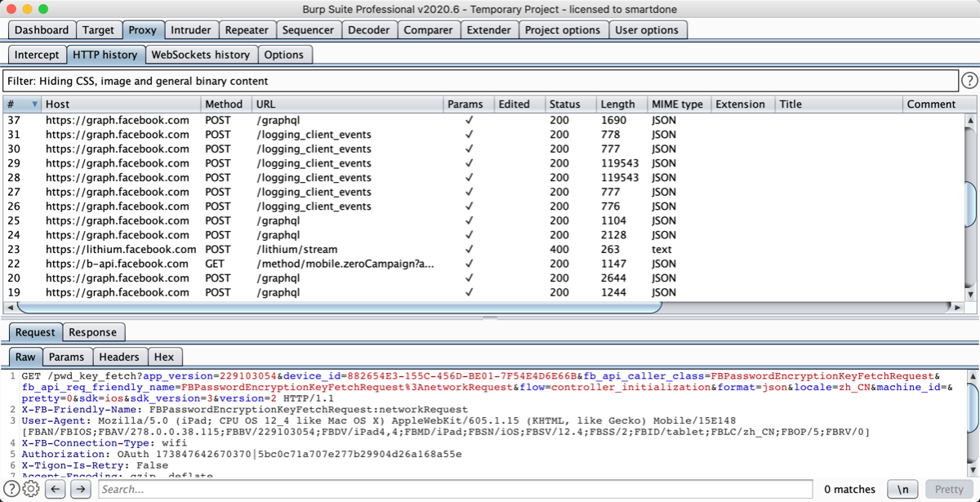
Task: Open the Extender tab
Action: (488, 29)
